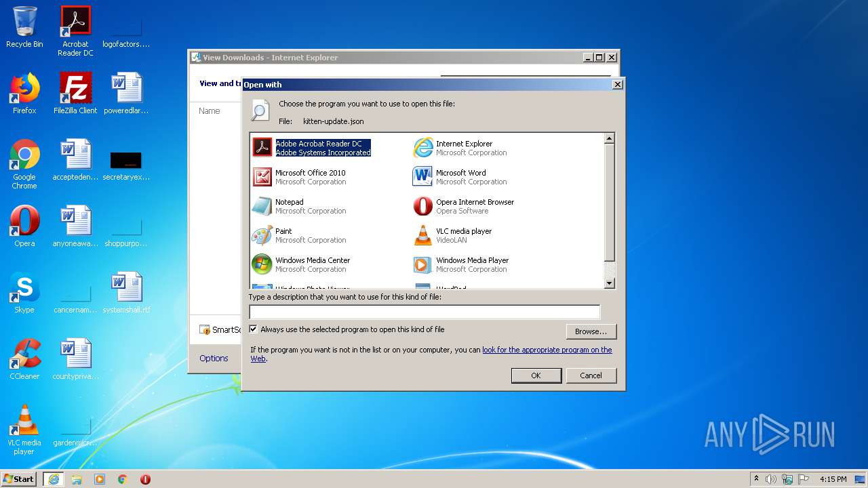Confirm with the OK button
The height and width of the screenshot is (488, 868).
tap(536, 375)
